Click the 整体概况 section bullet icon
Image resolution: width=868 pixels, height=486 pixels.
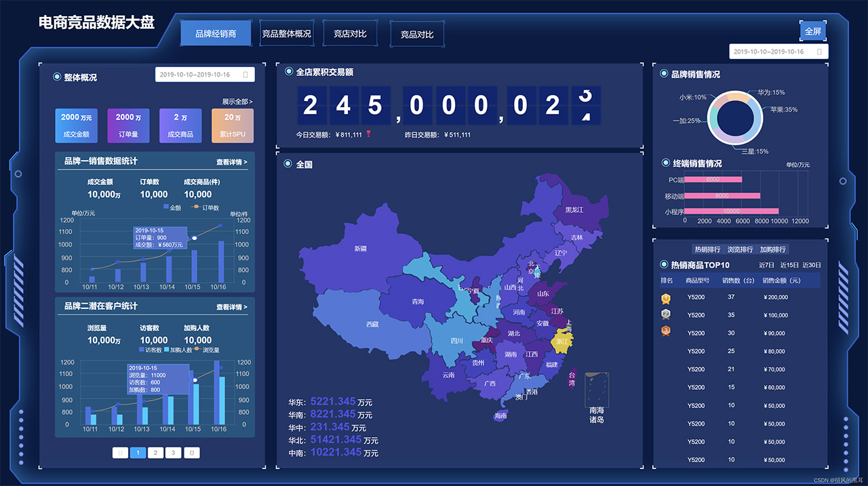57,77
